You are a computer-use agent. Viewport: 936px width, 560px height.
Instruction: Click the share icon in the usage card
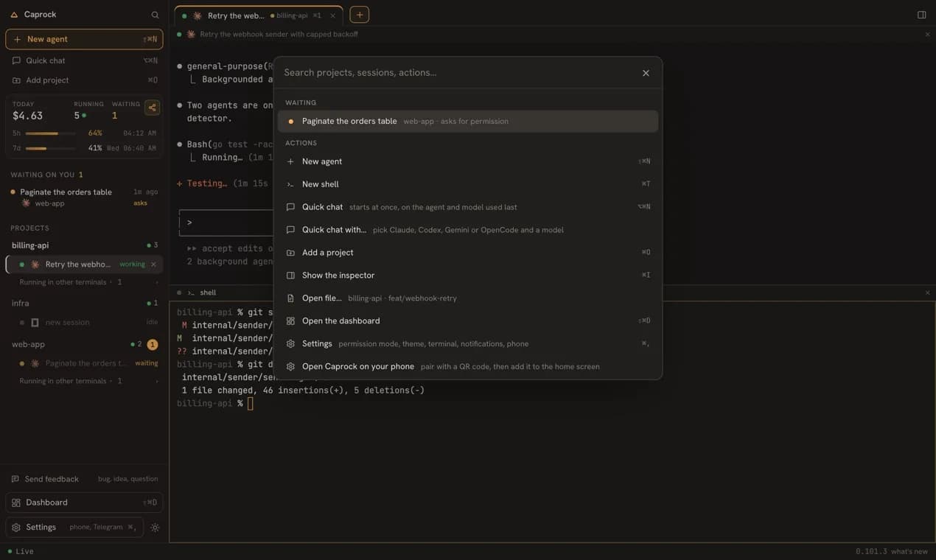[x=153, y=108]
